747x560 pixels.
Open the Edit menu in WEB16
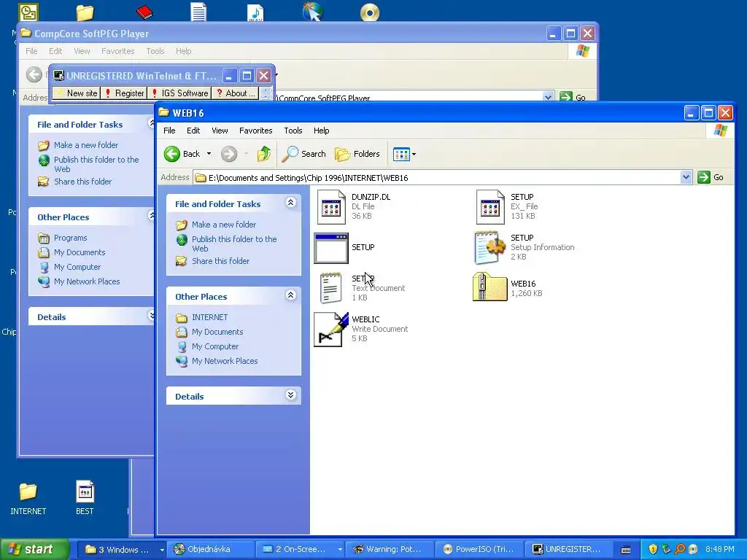click(193, 131)
